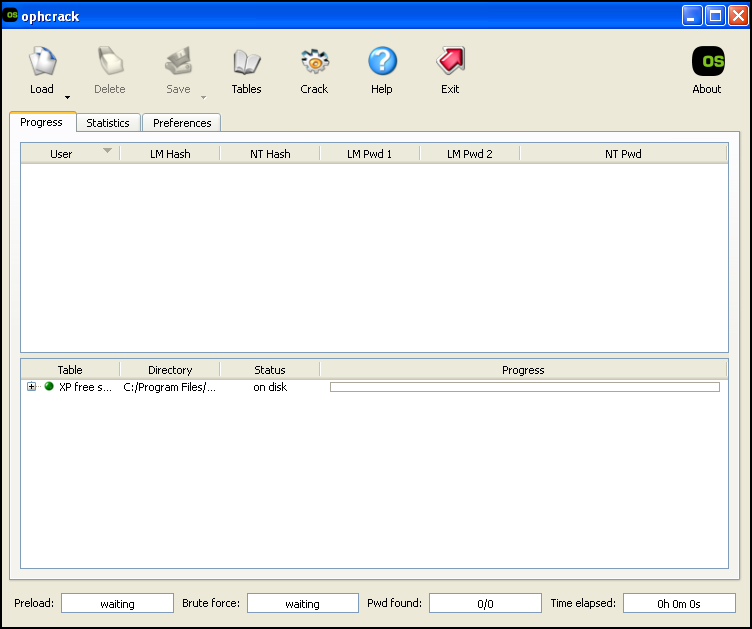Click the Delete eraser icon
Viewport: 752px width, 629px height.
click(111, 61)
